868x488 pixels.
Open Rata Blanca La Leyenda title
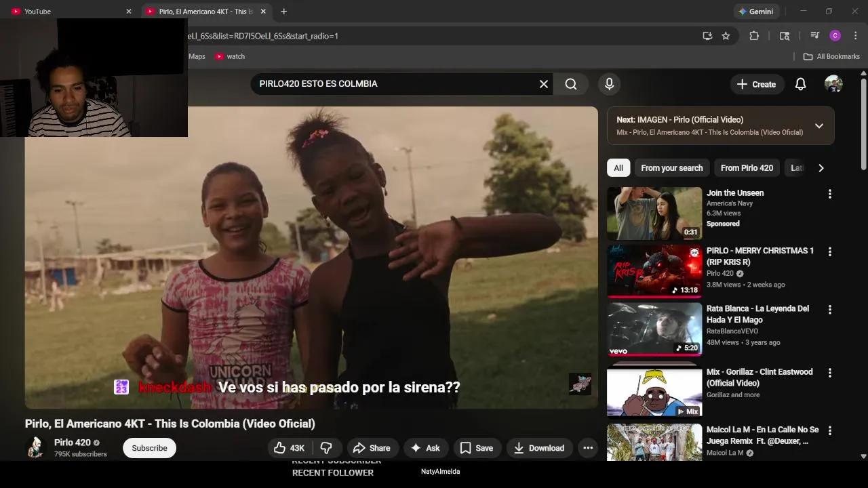pyautogui.click(x=757, y=314)
